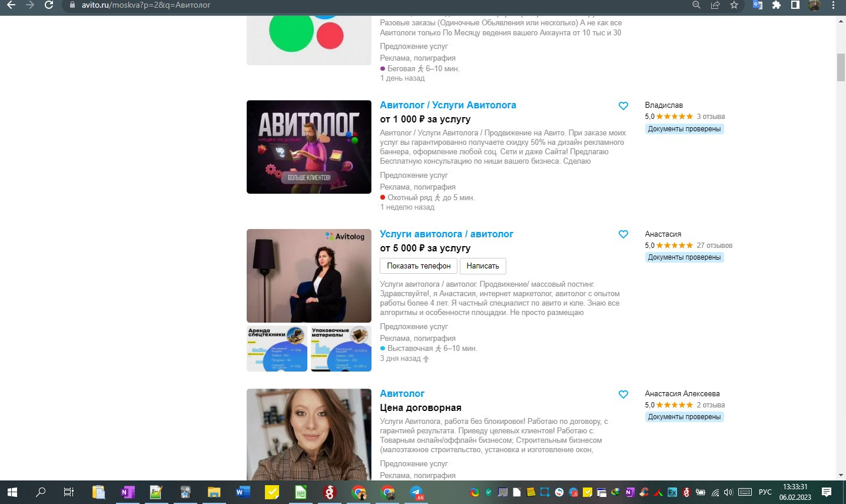Open Wi-Fi network settings in the tray
Image resolution: width=846 pixels, height=504 pixels.
715,492
